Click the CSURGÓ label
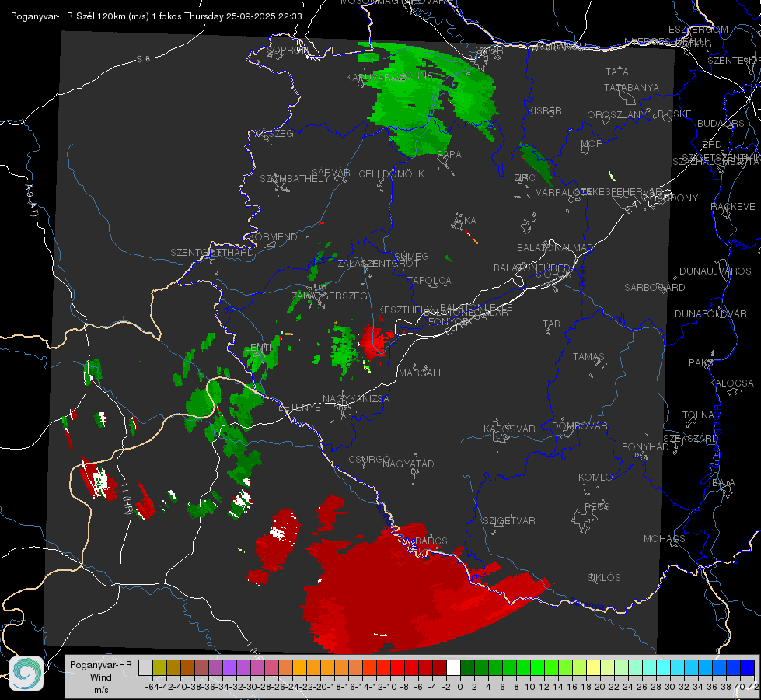Image resolution: width=761 pixels, height=700 pixels. coord(369,459)
